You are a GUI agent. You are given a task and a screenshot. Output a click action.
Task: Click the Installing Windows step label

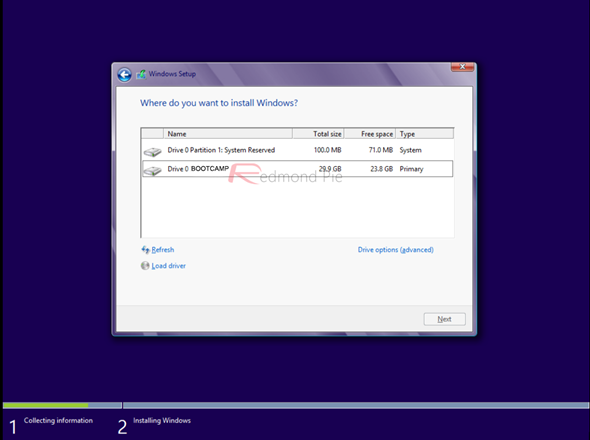coord(162,420)
